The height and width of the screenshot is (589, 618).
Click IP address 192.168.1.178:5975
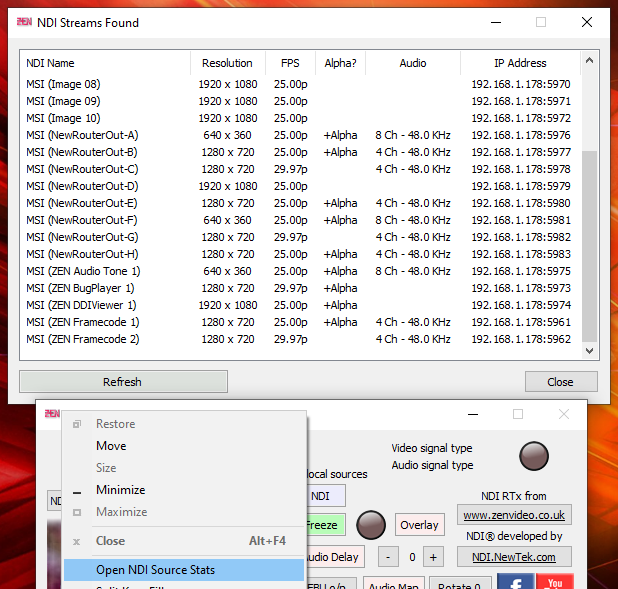[x=521, y=271]
